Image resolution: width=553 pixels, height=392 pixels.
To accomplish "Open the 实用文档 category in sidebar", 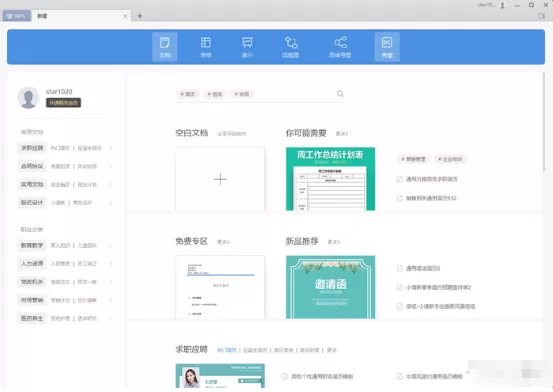I will click(32, 185).
